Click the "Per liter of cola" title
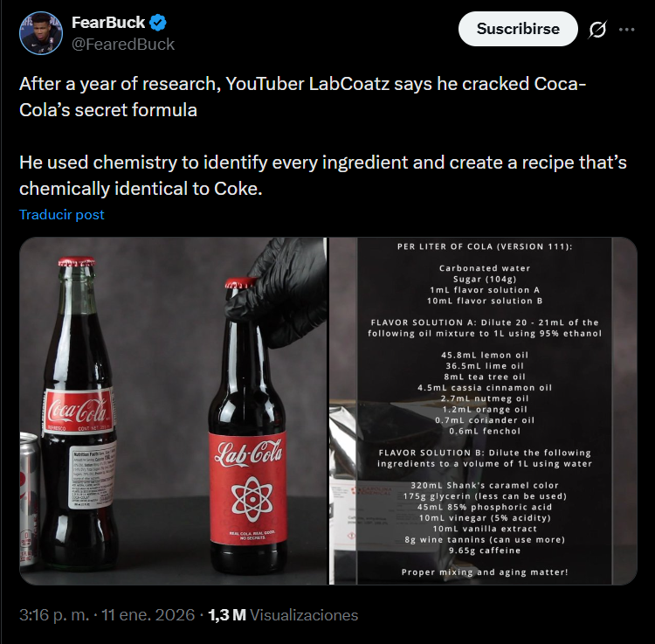 pyautogui.click(x=485, y=246)
